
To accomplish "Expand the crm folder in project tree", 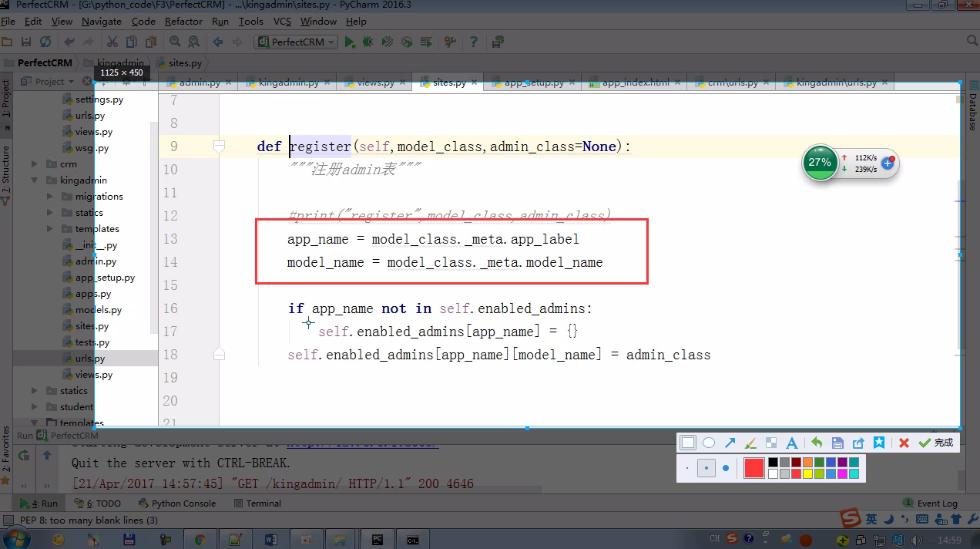I will pos(35,164).
